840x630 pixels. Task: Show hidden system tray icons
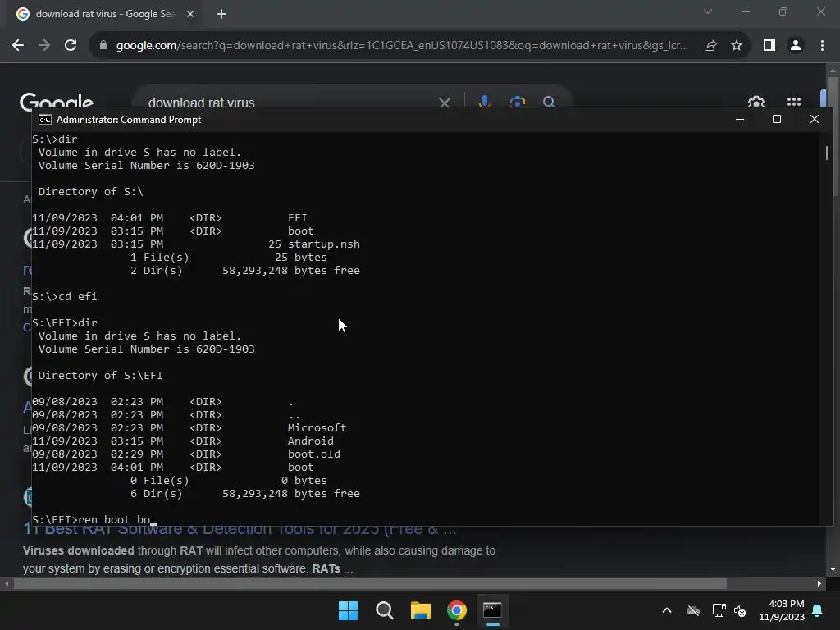[667, 610]
